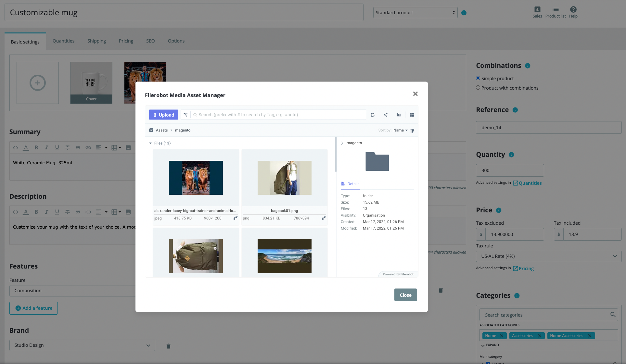
Task: Switch to the Shipping tab
Action: pos(96,41)
